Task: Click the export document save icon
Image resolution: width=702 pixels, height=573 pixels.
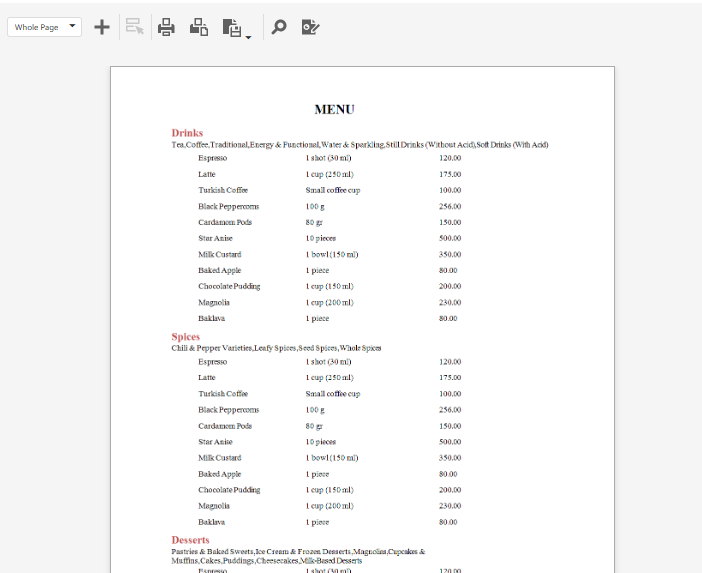Action: (x=231, y=28)
